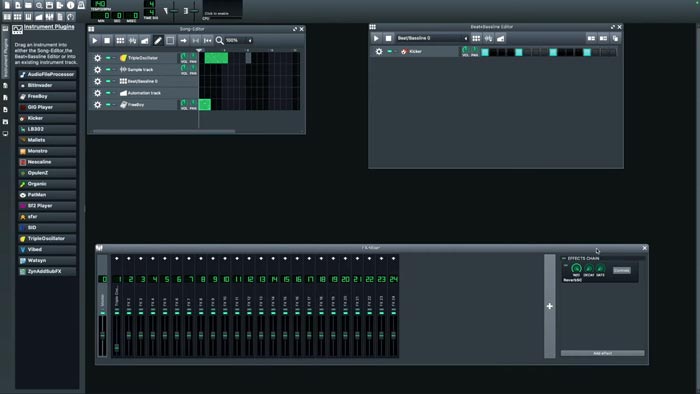This screenshot has height=394, width=700.
Task: Open Automation track settings gear
Action: point(97,93)
